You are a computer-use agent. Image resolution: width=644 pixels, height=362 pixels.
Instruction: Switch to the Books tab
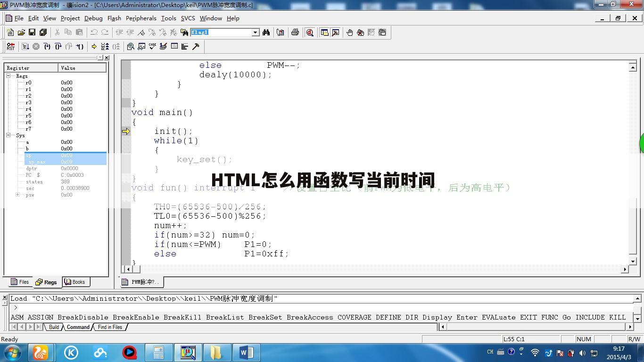click(x=75, y=282)
